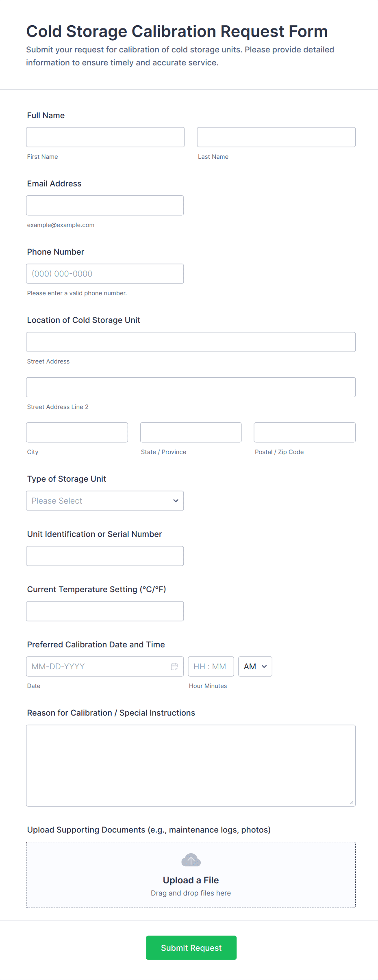Click the First Name input field
378x980 pixels.
[x=105, y=137]
